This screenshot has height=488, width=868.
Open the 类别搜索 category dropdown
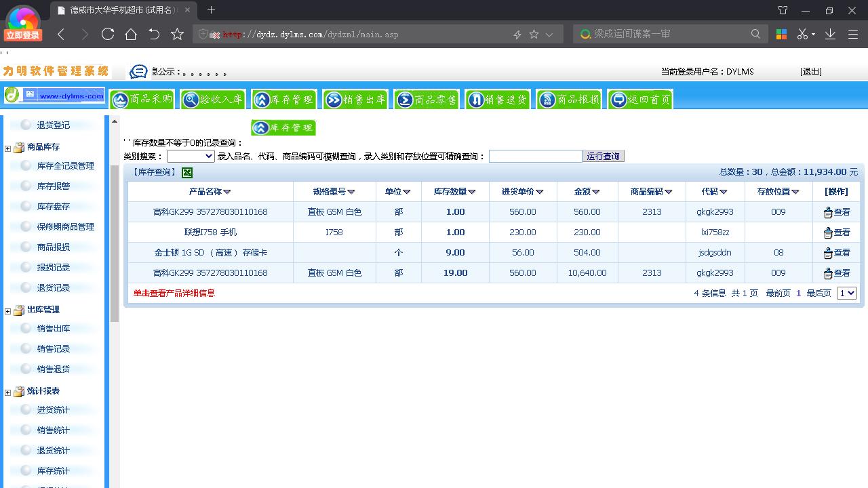tap(189, 156)
